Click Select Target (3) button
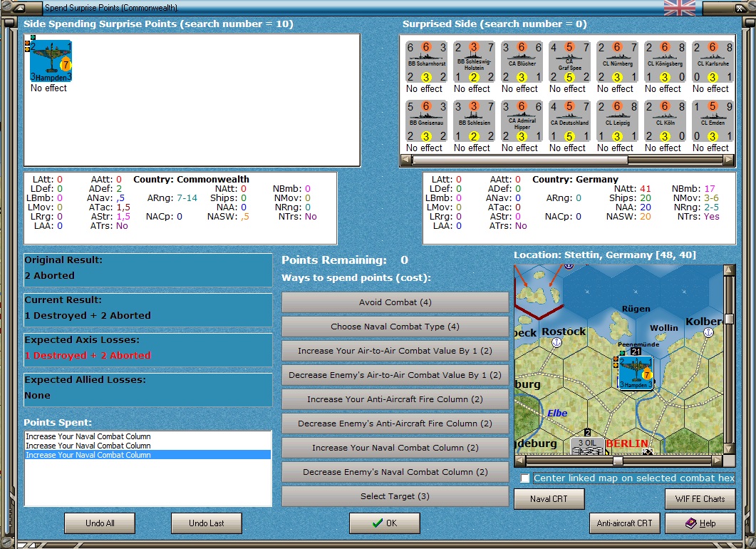Screen dimensions: 756x549 [395, 496]
